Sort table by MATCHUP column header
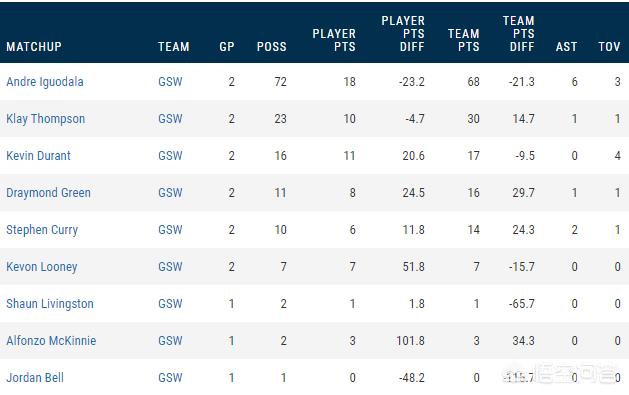 click(x=34, y=47)
